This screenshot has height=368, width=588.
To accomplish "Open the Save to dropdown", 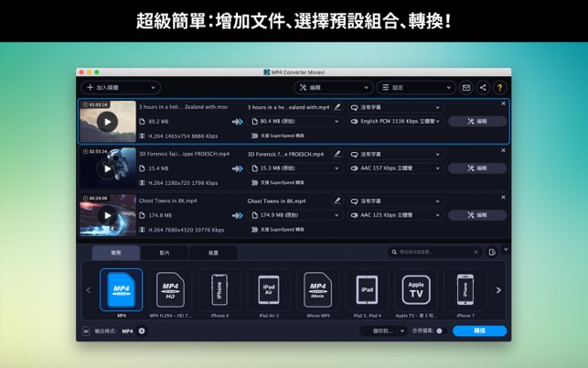I will [384, 330].
